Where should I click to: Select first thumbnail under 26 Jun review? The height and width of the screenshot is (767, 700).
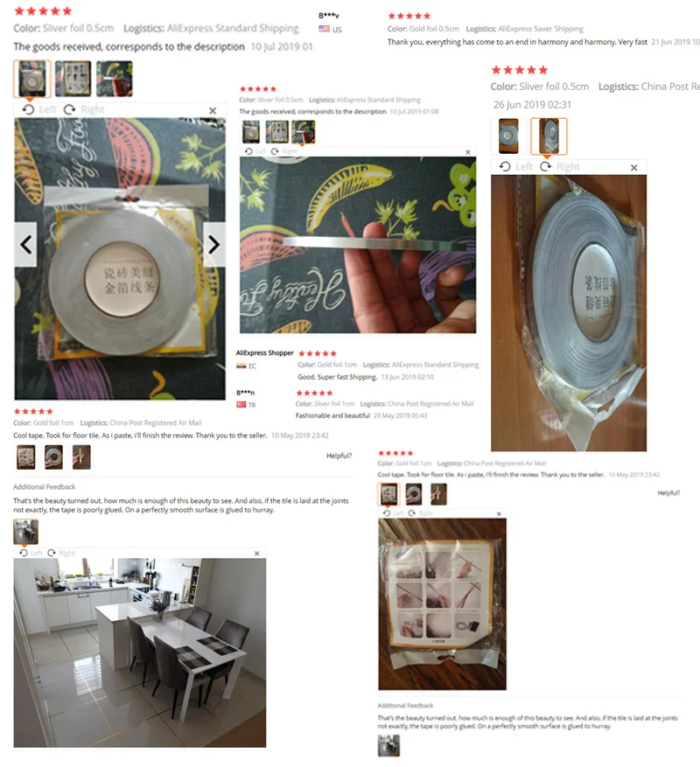pos(508,136)
